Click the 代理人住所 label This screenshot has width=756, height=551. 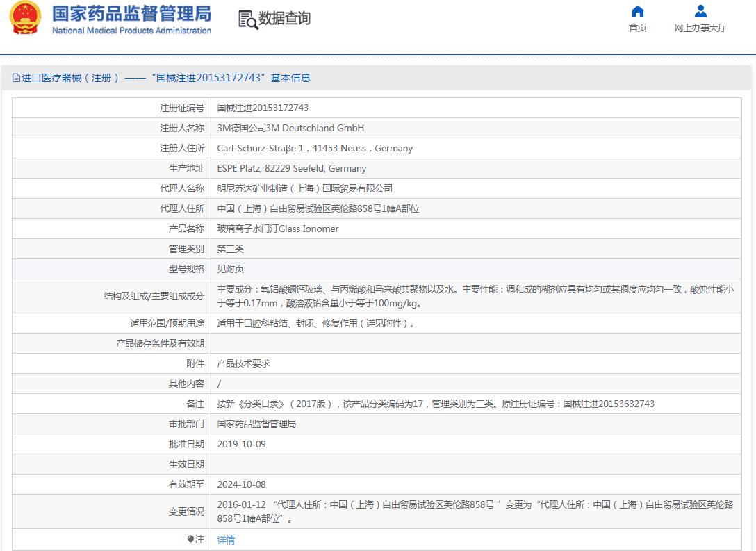(182, 208)
